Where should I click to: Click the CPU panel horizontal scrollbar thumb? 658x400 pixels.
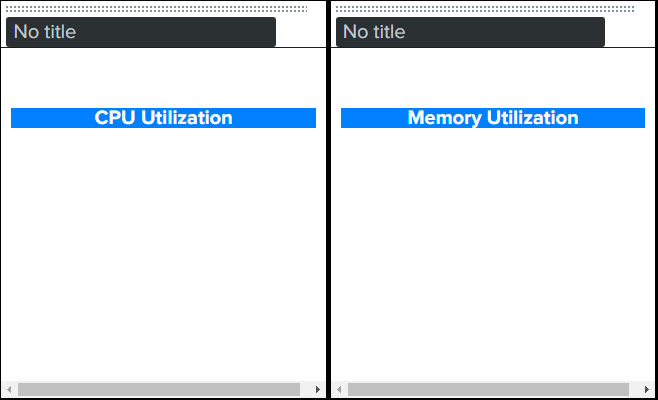pyautogui.click(x=158, y=389)
